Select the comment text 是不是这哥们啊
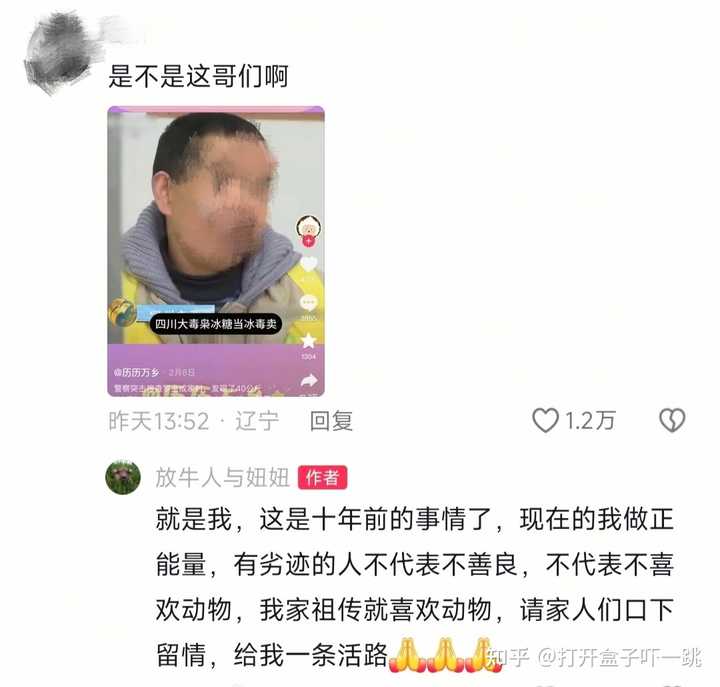Image resolution: width=720 pixels, height=687 pixels. pos(198,76)
